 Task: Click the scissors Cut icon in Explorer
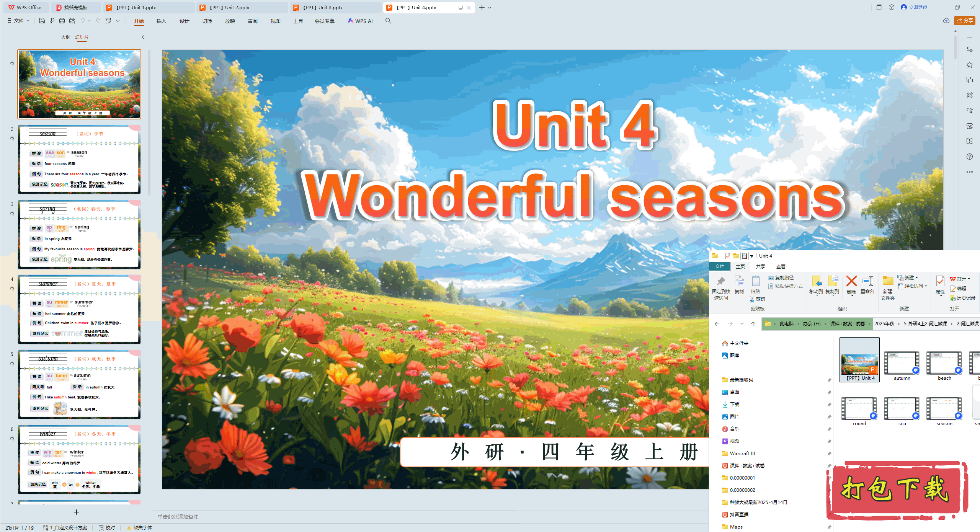[752, 299]
